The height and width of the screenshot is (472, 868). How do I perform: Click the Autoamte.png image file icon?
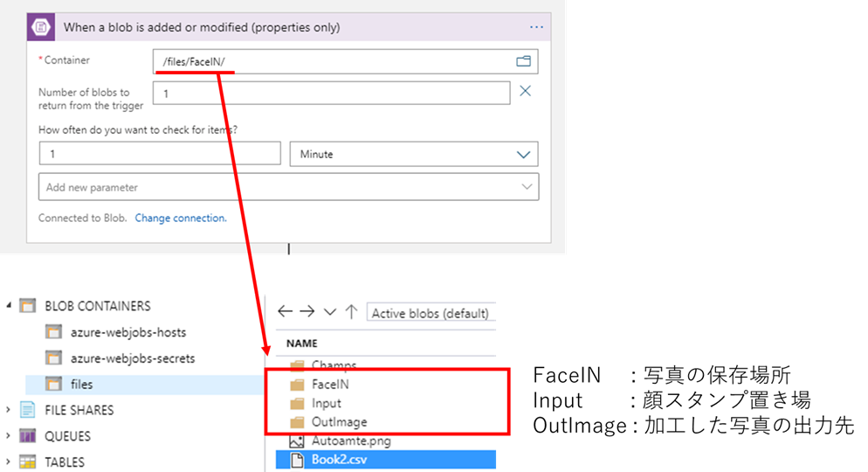point(297,441)
